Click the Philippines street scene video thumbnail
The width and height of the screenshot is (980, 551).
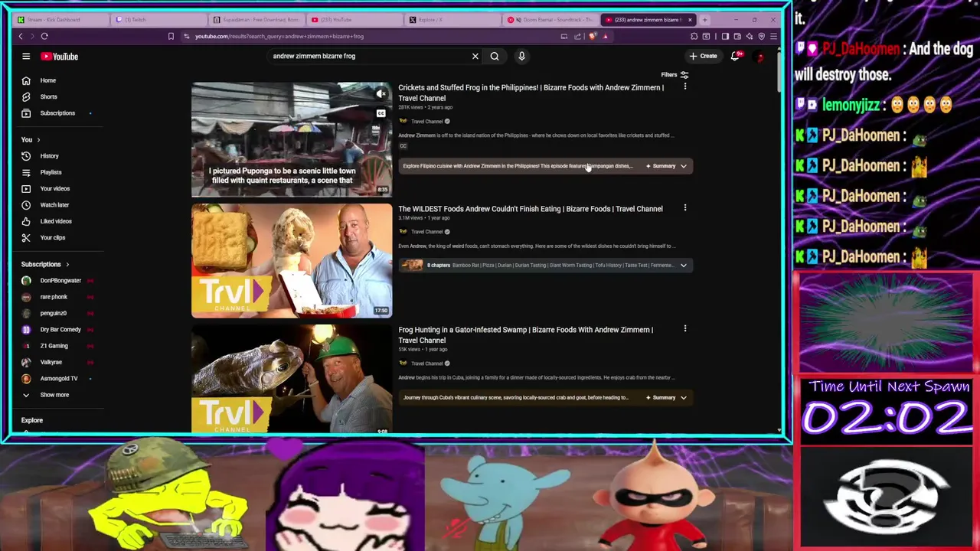291,139
